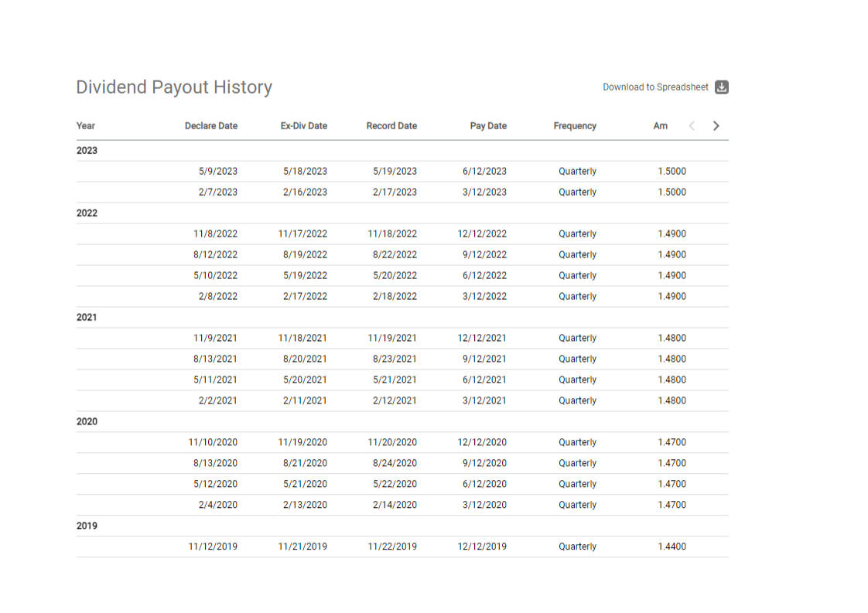Click record date 2/12/2021
This screenshot has height=613, width=868.
coord(395,400)
